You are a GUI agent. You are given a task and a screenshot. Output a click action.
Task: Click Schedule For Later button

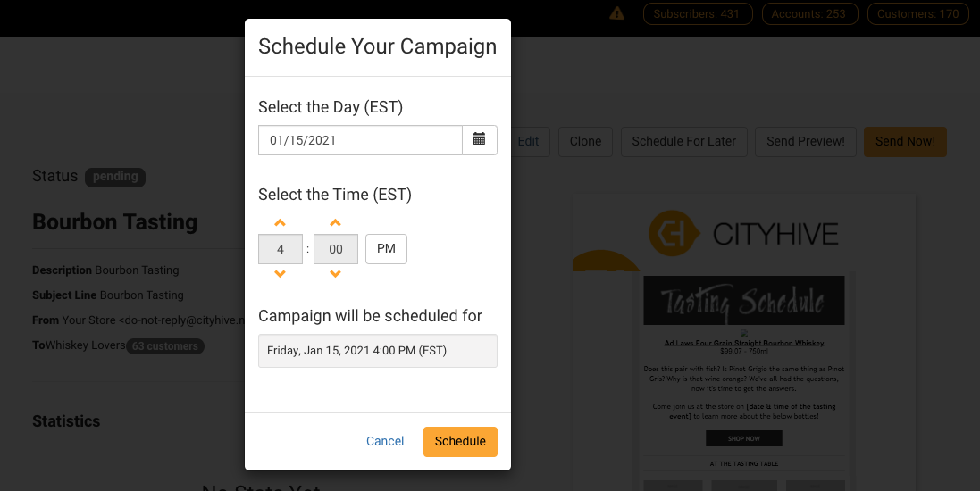pos(683,141)
